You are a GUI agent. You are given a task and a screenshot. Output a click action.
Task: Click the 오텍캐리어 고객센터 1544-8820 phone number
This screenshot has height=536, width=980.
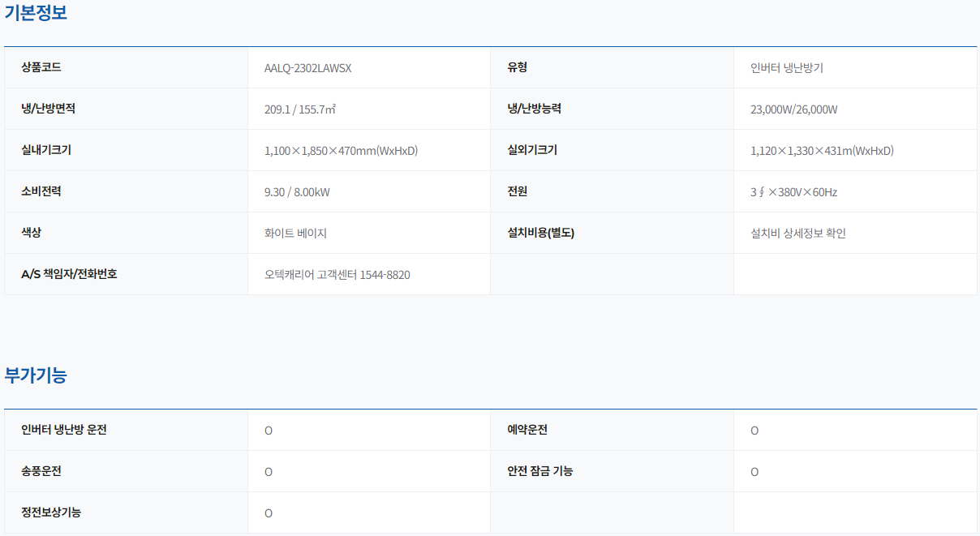point(337,275)
